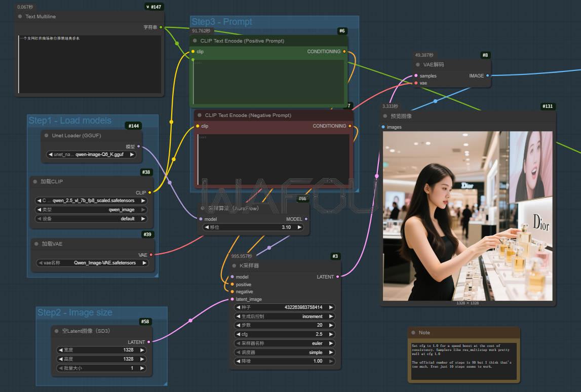Click the CONDITIONING output of Positive Prompt node

point(344,52)
